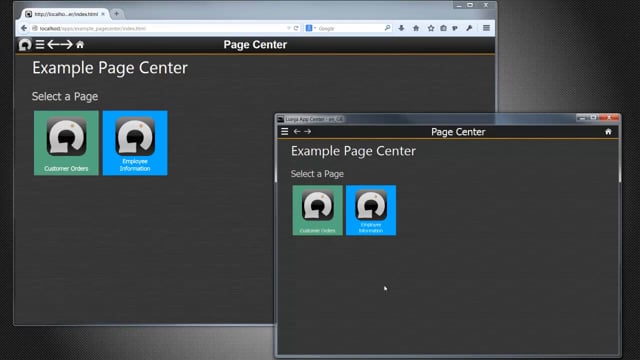Click Firefox home toolbar icon
Viewport: 640px width, 360px height.
click(x=416, y=28)
